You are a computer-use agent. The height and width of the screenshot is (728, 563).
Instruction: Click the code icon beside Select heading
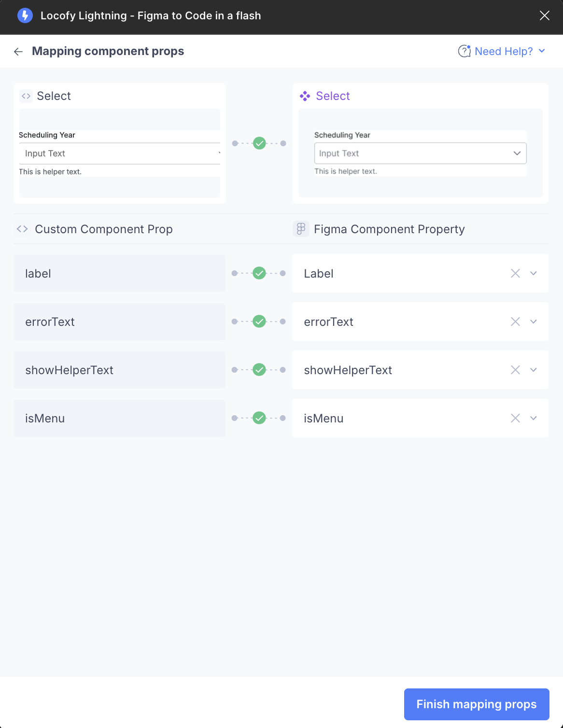26,96
